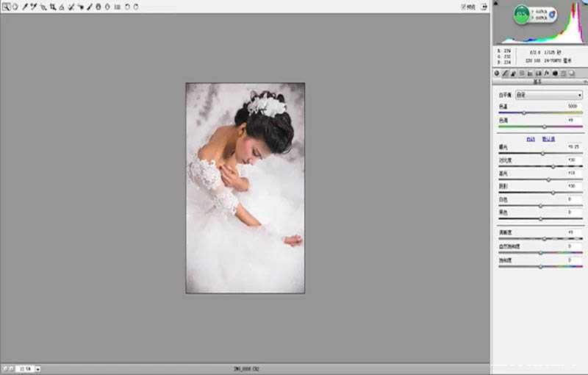Click the file name text in the status bar
588x375 pixels.
pos(246,369)
